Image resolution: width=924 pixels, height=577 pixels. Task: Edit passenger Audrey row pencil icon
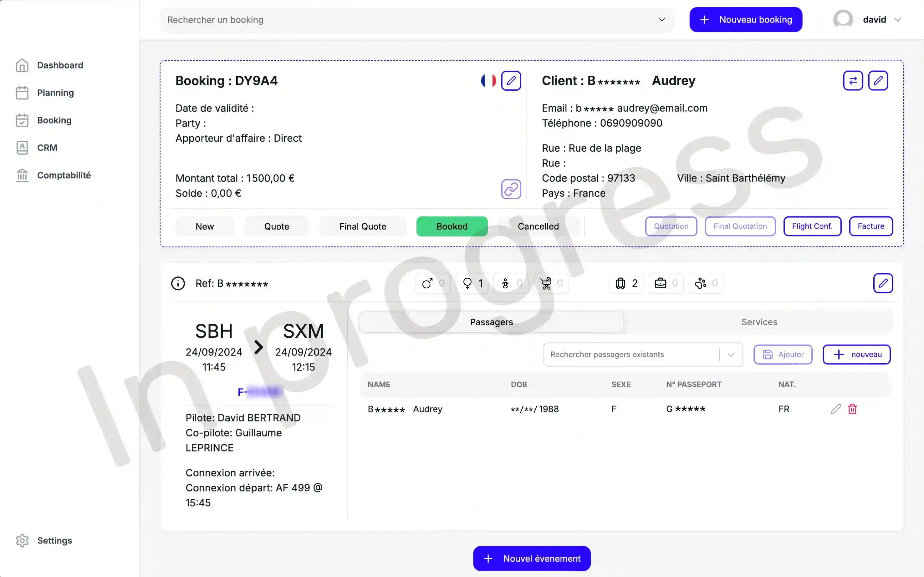coord(836,409)
